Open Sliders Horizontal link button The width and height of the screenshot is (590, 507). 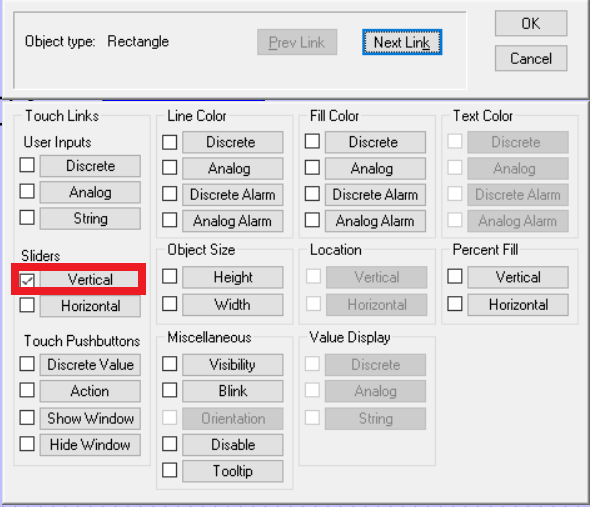[x=90, y=306]
